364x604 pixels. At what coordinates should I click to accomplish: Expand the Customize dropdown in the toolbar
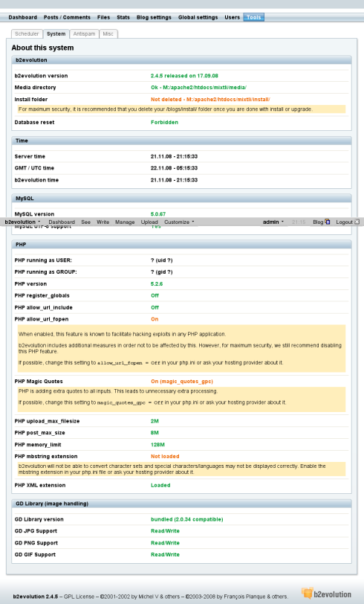pos(179,222)
